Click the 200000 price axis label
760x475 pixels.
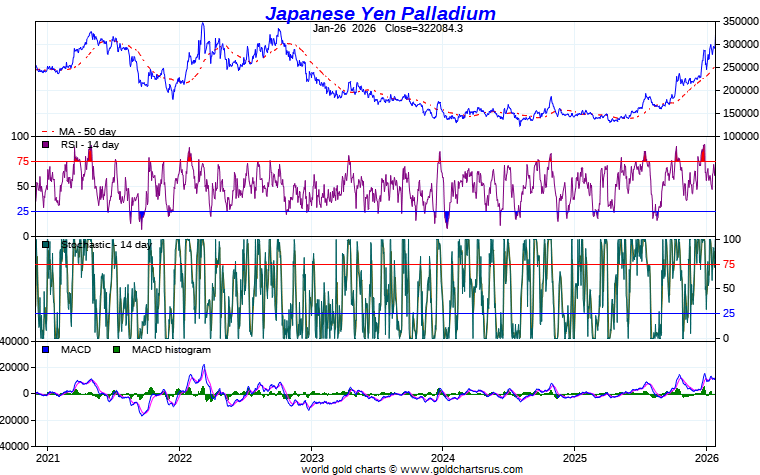click(741, 90)
